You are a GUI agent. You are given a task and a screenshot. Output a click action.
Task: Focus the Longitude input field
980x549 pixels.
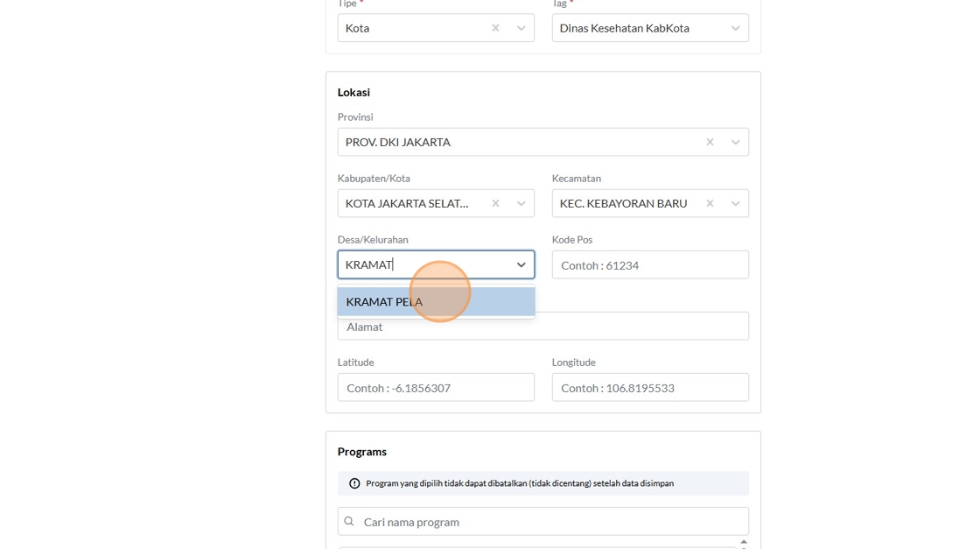(x=650, y=388)
